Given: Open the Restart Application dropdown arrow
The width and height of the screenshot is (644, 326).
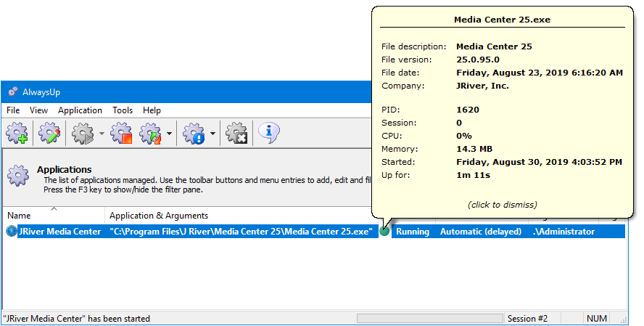Looking at the screenshot, I should pyautogui.click(x=169, y=134).
